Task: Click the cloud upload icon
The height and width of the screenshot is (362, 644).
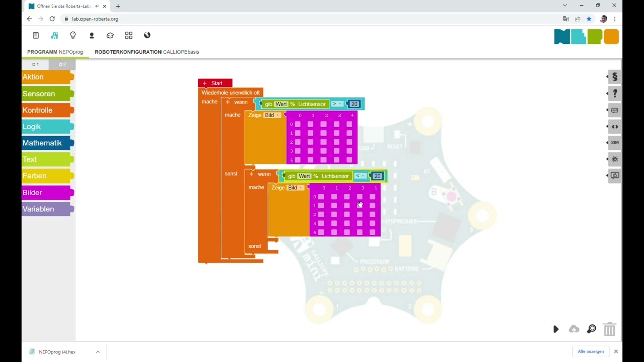Action: tap(574, 329)
